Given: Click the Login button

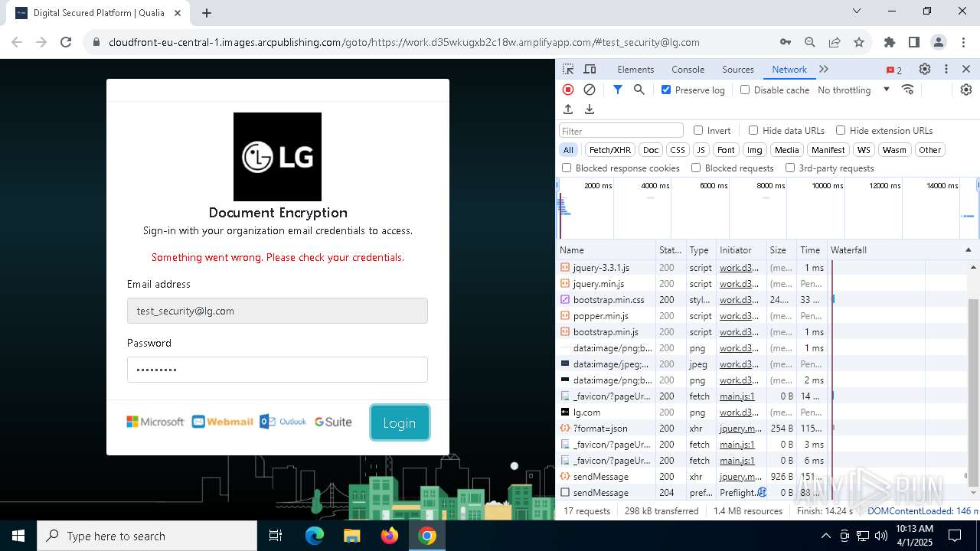Looking at the screenshot, I should 400,422.
